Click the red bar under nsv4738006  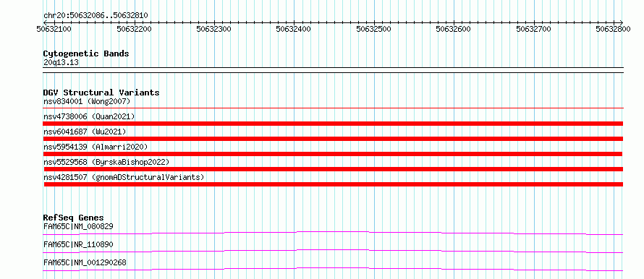coord(333,124)
